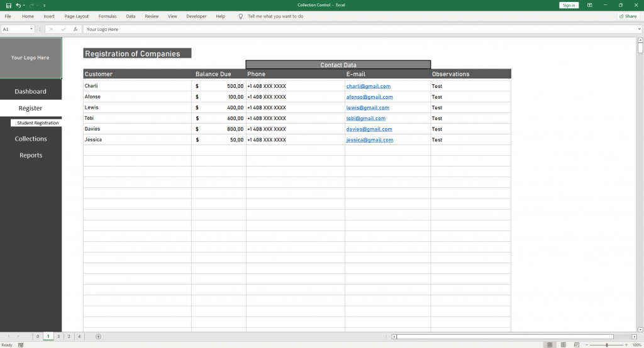
Task: Switch to the Insert ribbon tab
Action: (49, 16)
